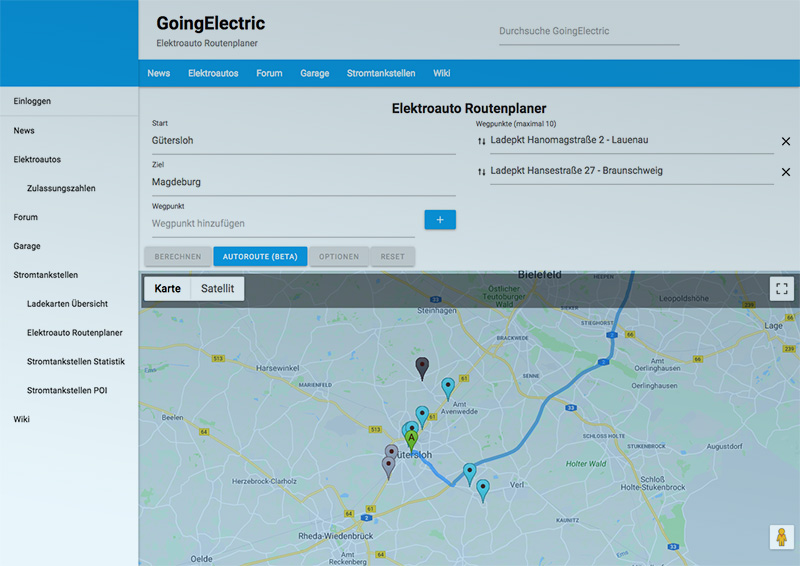Click the Durchsuche GoingElectric search field
Screen dimensions: 800x566
[588, 31]
